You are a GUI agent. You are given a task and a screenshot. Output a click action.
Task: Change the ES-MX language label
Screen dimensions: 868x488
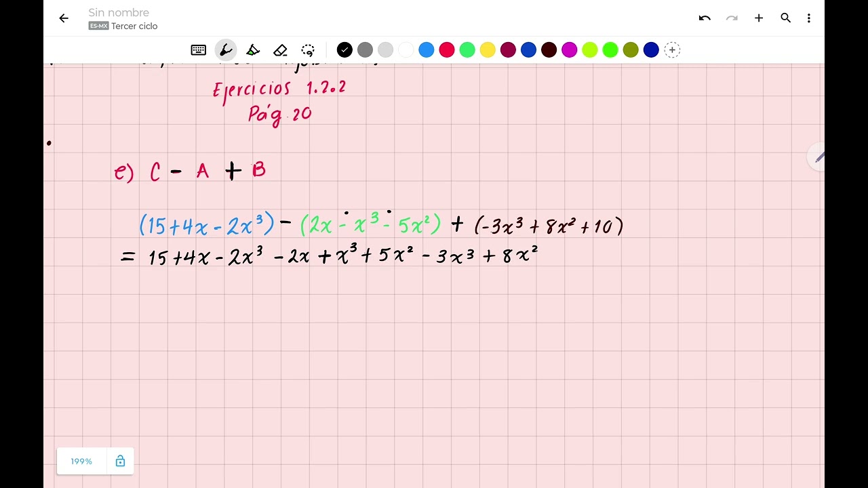(x=98, y=26)
